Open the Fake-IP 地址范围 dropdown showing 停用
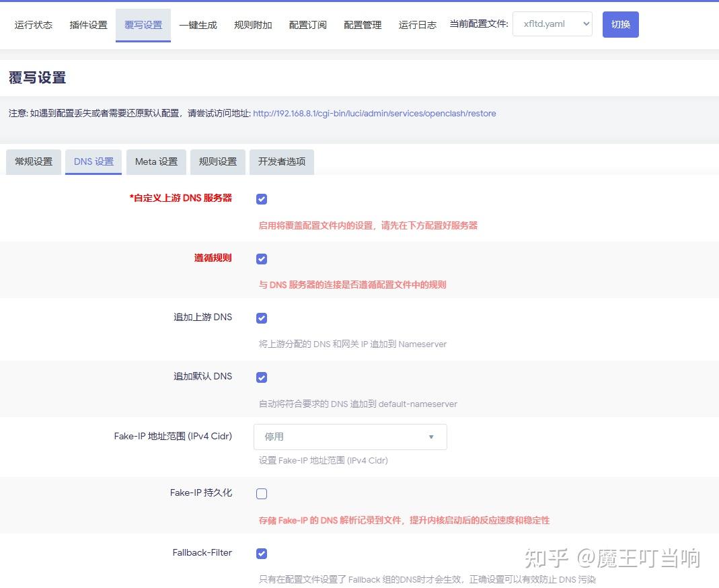The height and width of the screenshot is (588, 719). click(350, 437)
